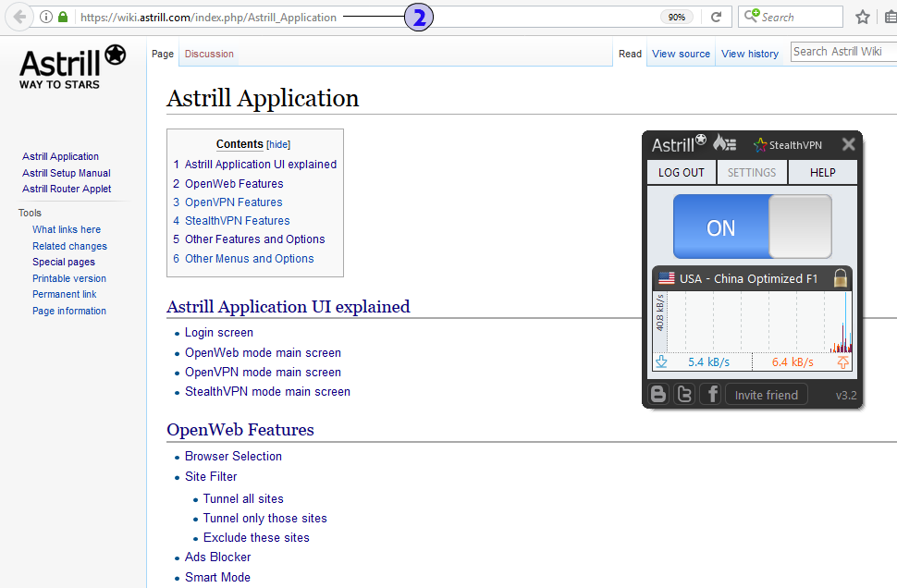This screenshot has width=897, height=588.
Task: Toggle the Astrill VPN ON switch
Action: [x=752, y=227]
